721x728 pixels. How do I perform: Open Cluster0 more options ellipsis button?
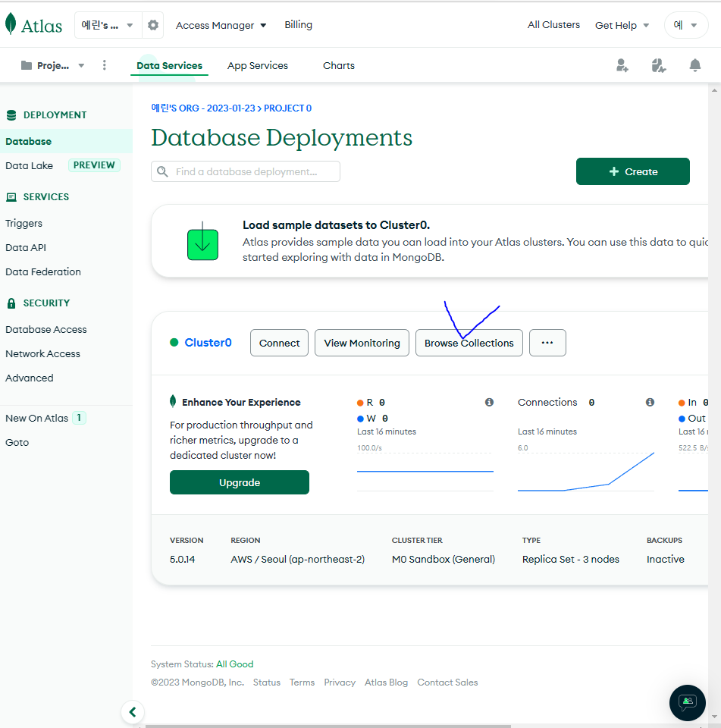547,343
